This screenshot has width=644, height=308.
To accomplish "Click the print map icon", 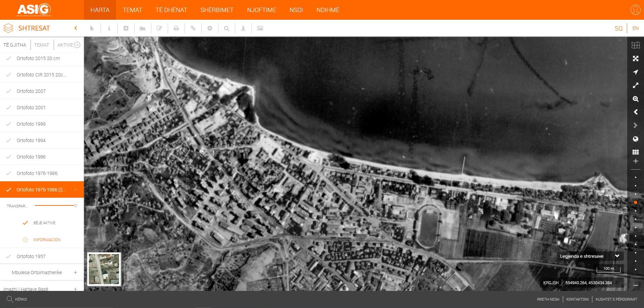I will pyautogui.click(x=176, y=28).
